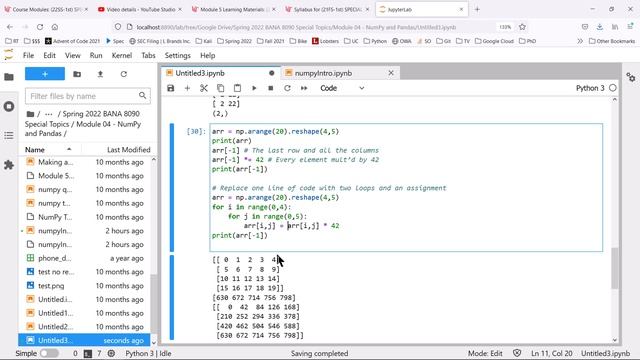This screenshot has width=640, height=360.
Task: Toggle the Simple interface mode switch
Action: (x=49, y=353)
